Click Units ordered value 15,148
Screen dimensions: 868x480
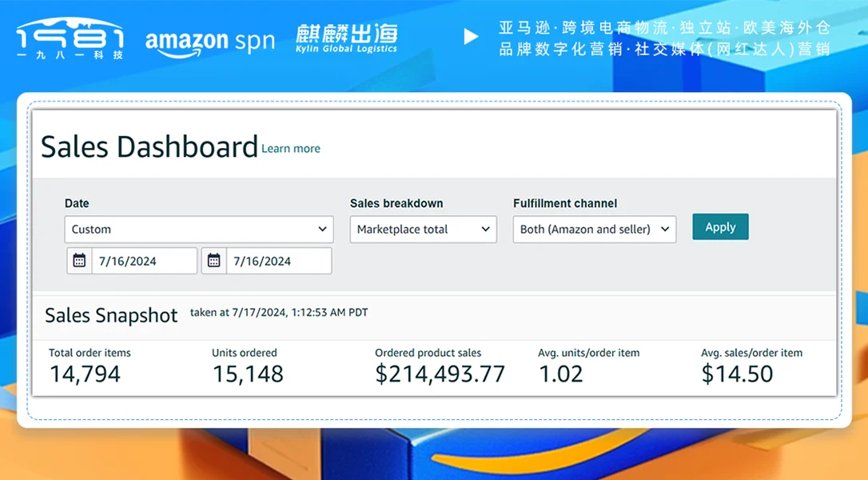tap(248, 374)
